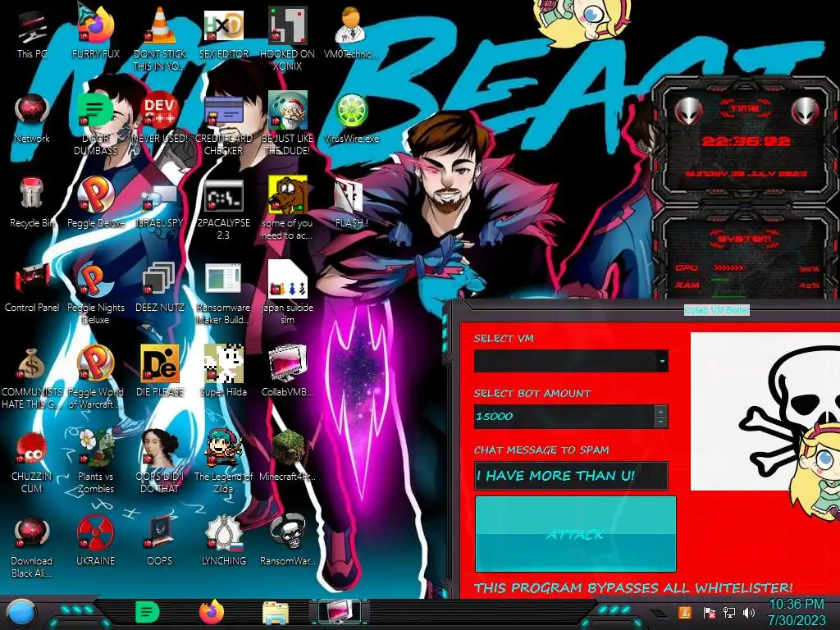840x630 pixels.
Task: Click the TIME clock gadget widget
Action: point(746,141)
